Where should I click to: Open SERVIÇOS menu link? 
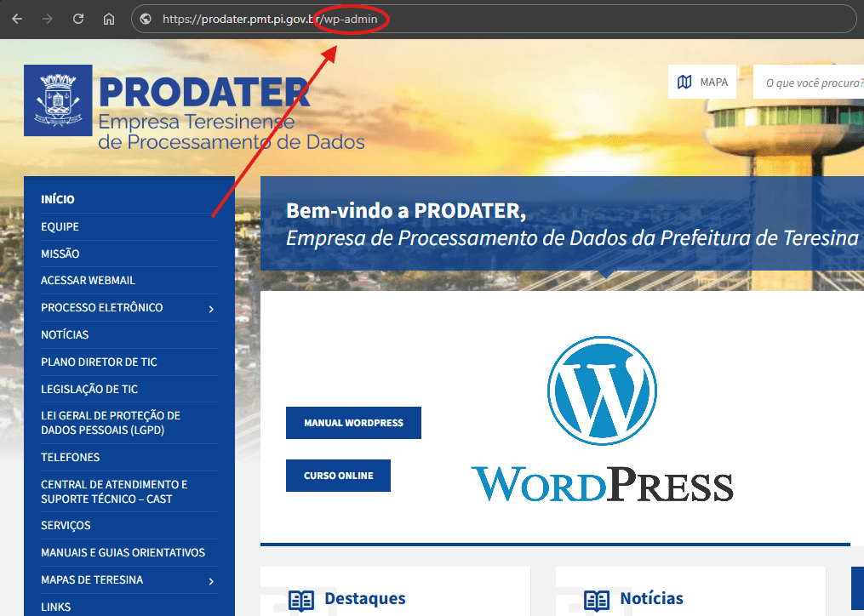(x=66, y=526)
